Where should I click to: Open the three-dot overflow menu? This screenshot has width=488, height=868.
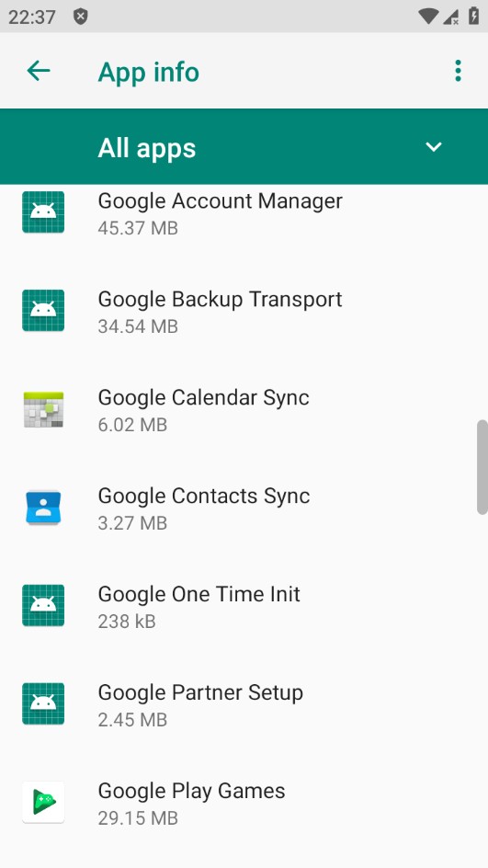coord(458,71)
